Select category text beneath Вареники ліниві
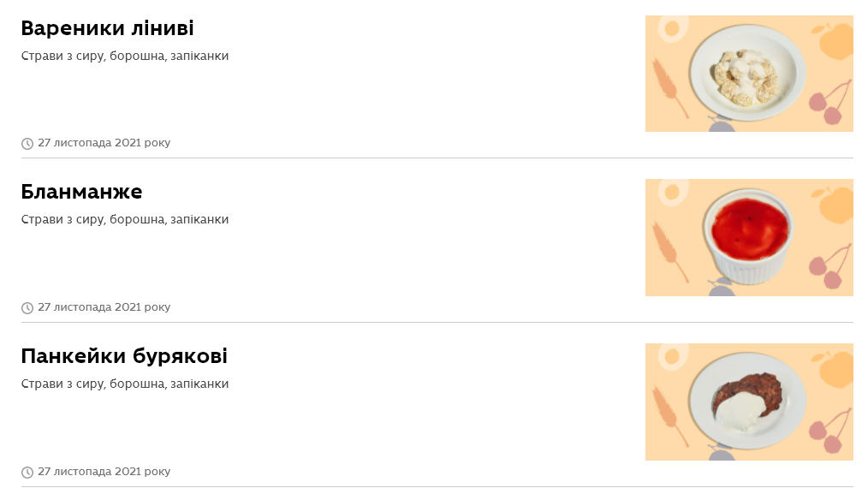868x488 pixels. (x=125, y=56)
